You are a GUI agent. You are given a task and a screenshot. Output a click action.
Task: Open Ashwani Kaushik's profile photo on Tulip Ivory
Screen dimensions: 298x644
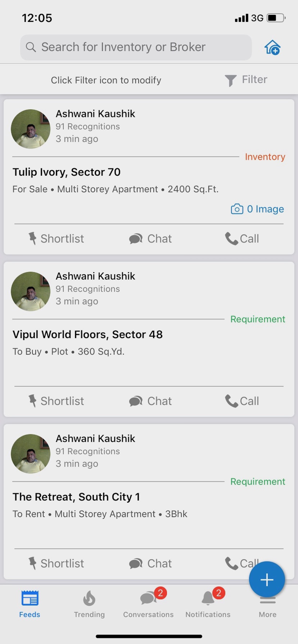31,129
